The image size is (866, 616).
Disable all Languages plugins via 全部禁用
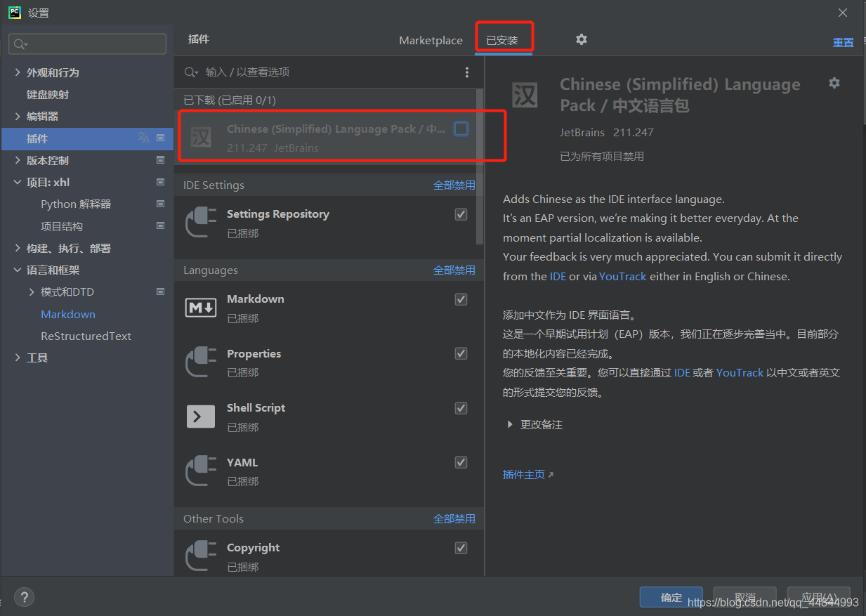coord(454,270)
